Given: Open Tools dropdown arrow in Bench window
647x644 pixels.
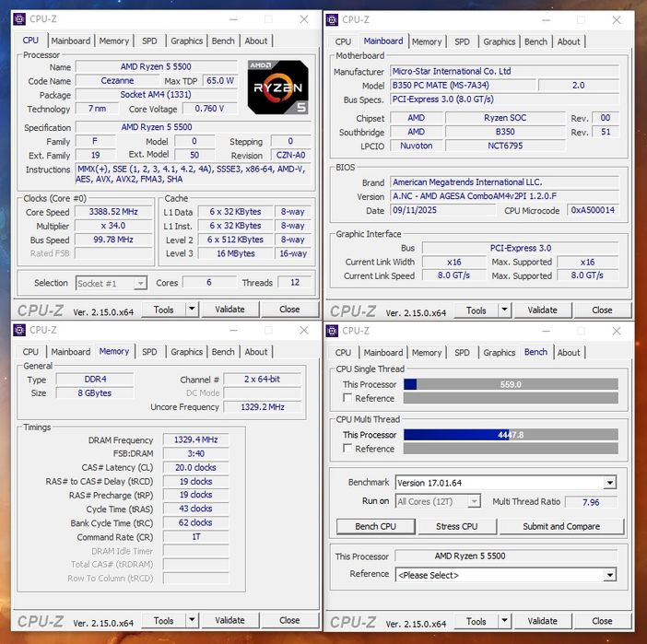Looking at the screenshot, I should click(x=505, y=621).
